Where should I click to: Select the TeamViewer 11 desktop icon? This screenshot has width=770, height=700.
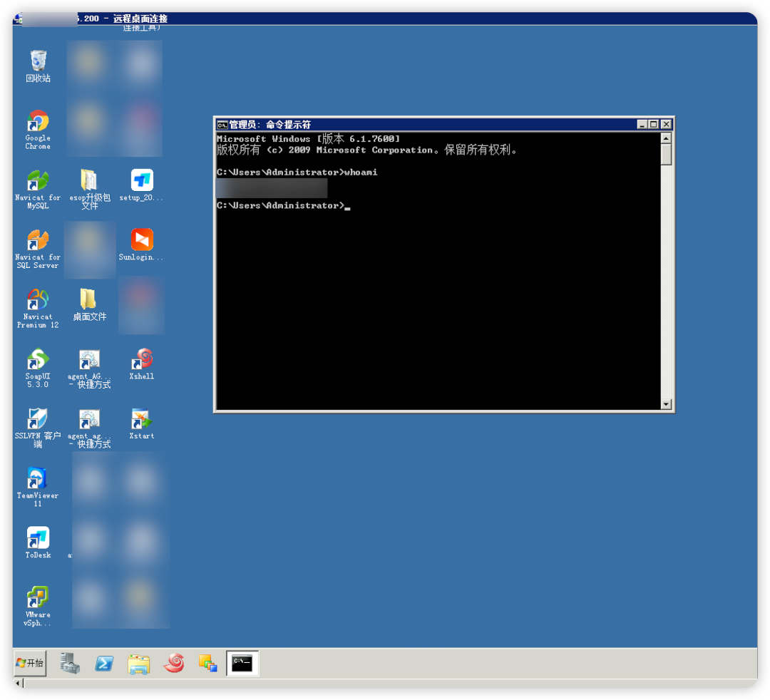[38, 487]
